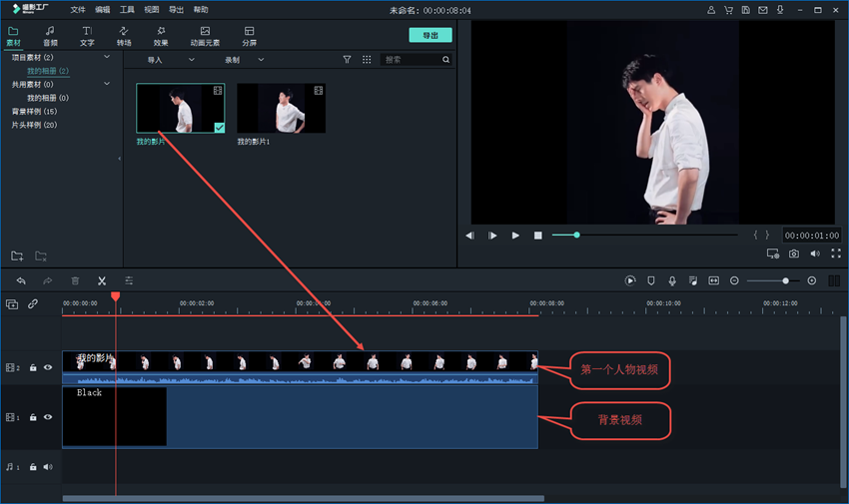
Task: Switch to the 转场 transitions tab
Action: 124,37
